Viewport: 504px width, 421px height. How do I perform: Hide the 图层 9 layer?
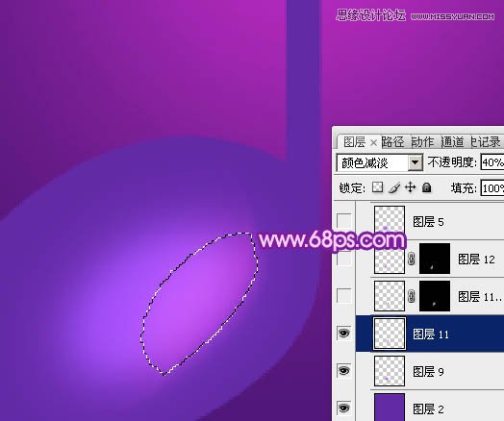click(343, 371)
